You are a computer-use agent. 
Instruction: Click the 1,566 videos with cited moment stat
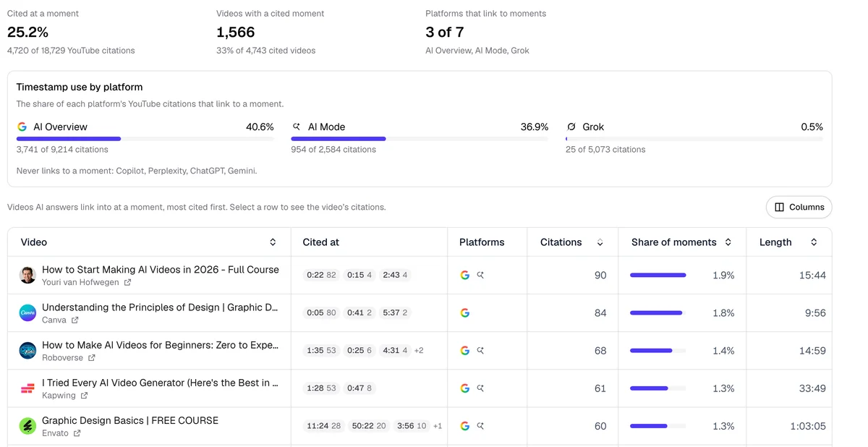coord(236,32)
